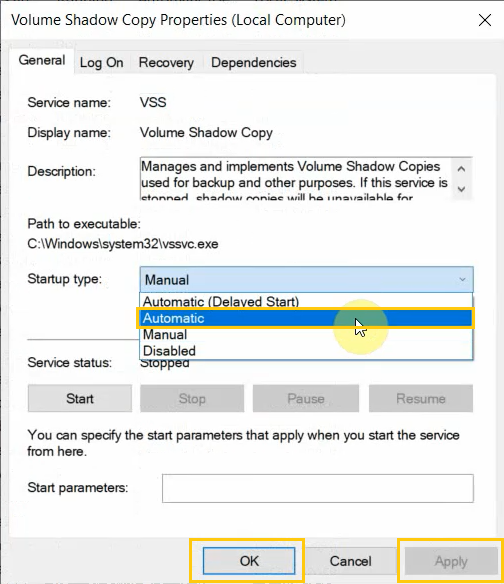504x584 pixels.
Task: Click the service Description text box
Action: (306, 179)
